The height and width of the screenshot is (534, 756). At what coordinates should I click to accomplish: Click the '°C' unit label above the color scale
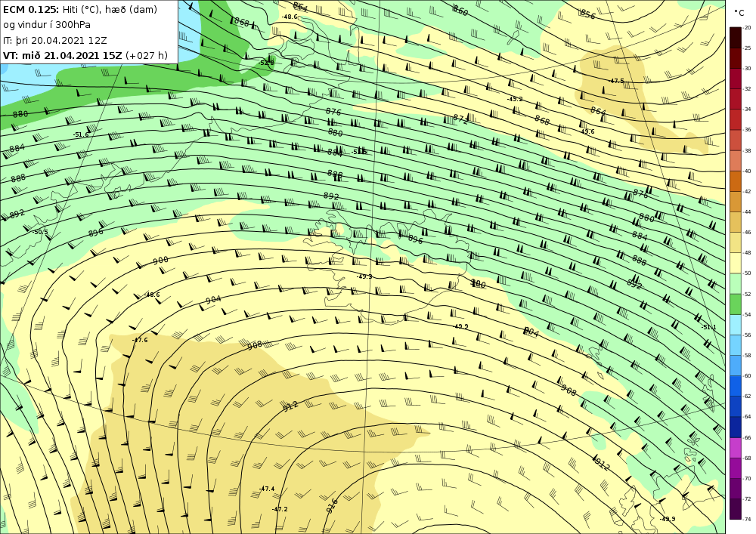[x=739, y=13]
